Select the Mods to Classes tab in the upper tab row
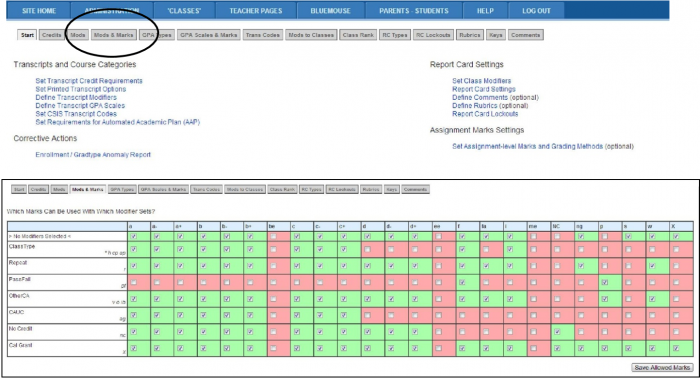The width and height of the screenshot is (700, 378). coord(311,35)
